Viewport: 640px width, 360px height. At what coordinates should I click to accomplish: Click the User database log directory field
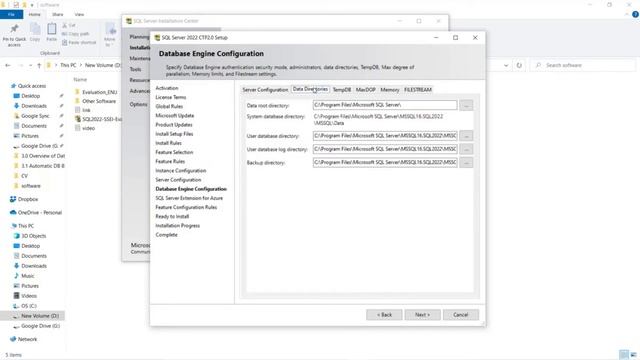point(385,149)
